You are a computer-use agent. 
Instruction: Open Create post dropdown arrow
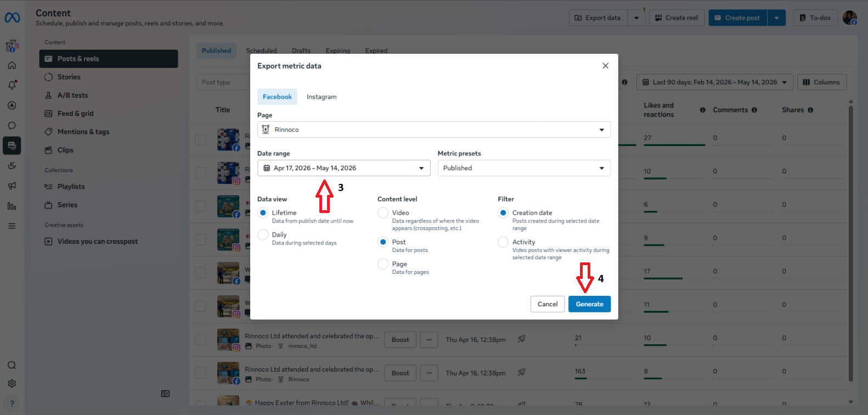(776, 18)
